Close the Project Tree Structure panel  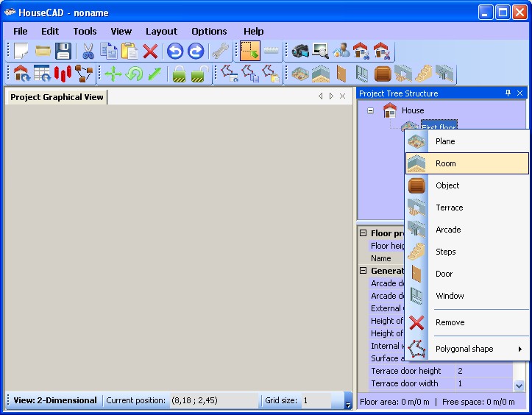coord(519,93)
